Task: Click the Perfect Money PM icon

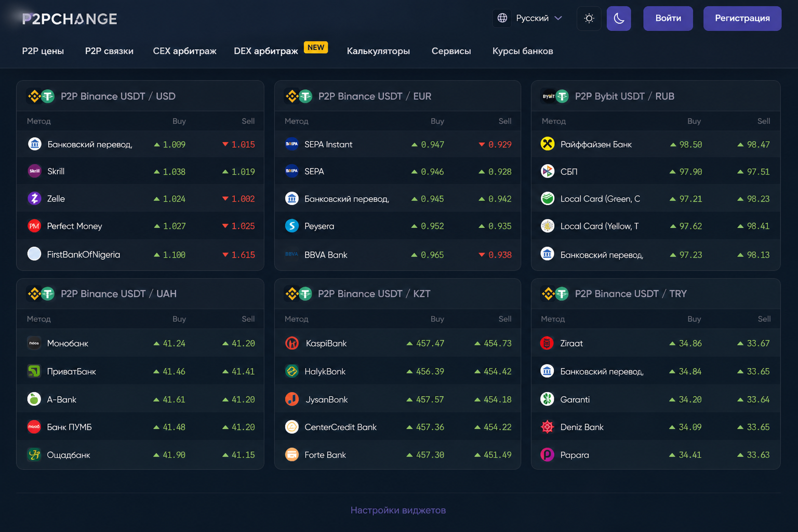Action: (34, 226)
